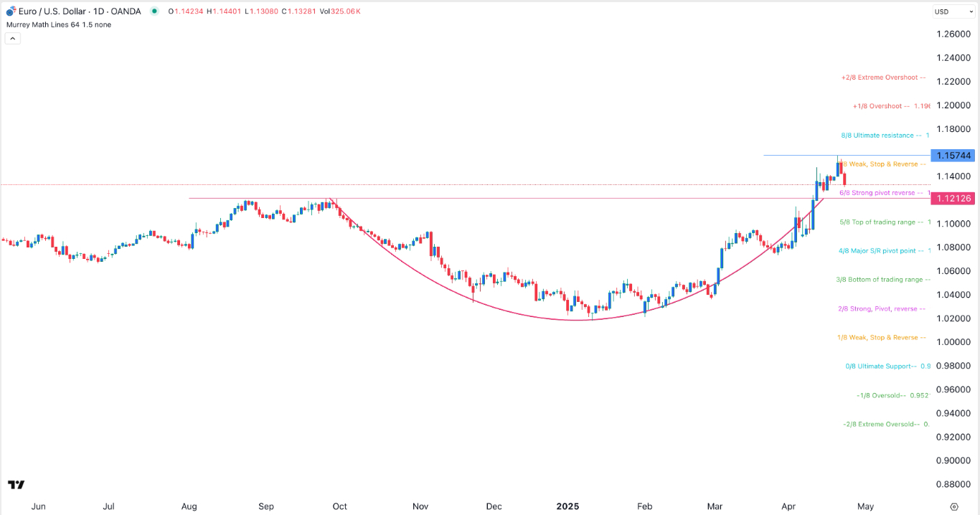Click the Jun label on the time axis
The height and width of the screenshot is (515, 980).
(x=39, y=506)
